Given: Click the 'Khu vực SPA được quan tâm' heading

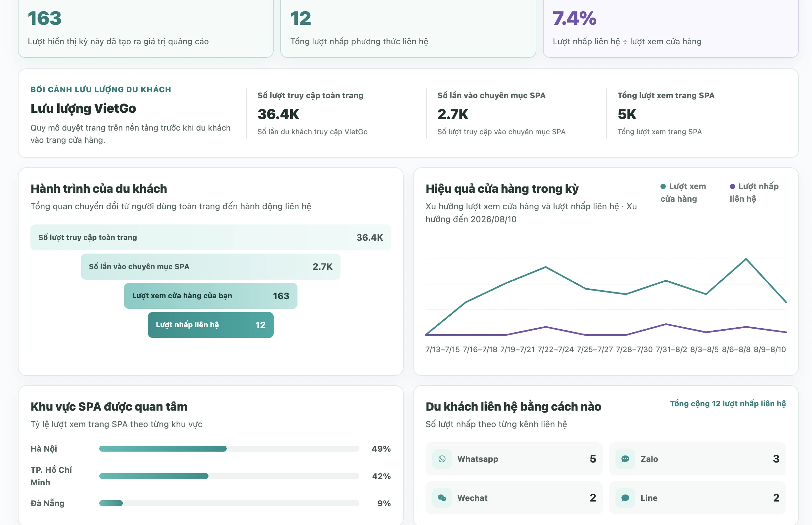Looking at the screenshot, I should tap(109, 407).
